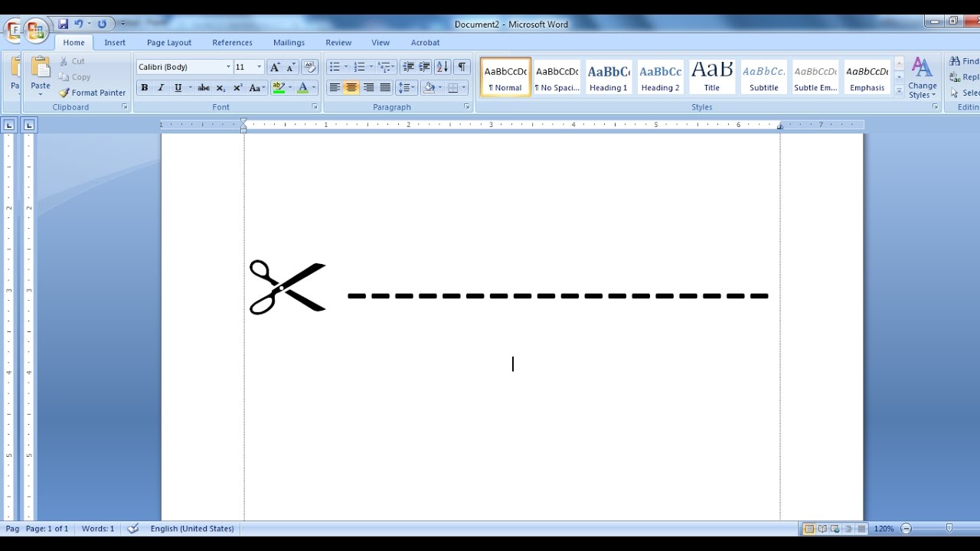Click the Borders icon
The width and height of the screenshot is (980, 551).
(453, 88)
